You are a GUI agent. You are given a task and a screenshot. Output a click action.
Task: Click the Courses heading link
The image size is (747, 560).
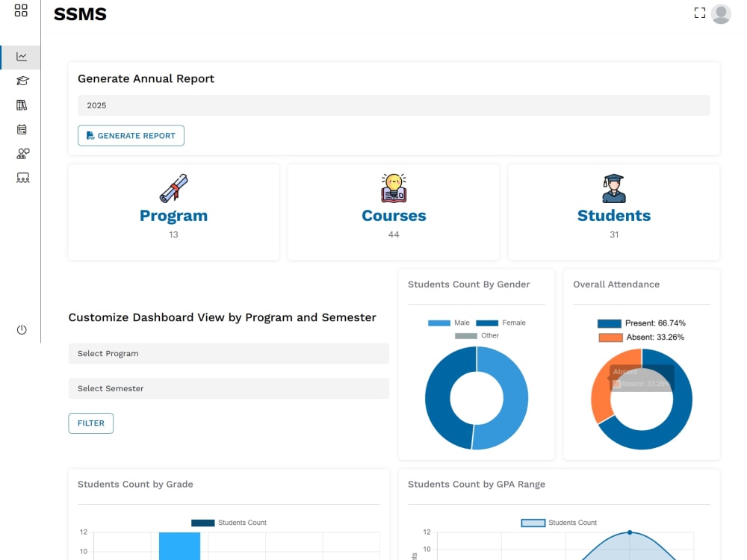pyautogui.click(x=394, y=216)
